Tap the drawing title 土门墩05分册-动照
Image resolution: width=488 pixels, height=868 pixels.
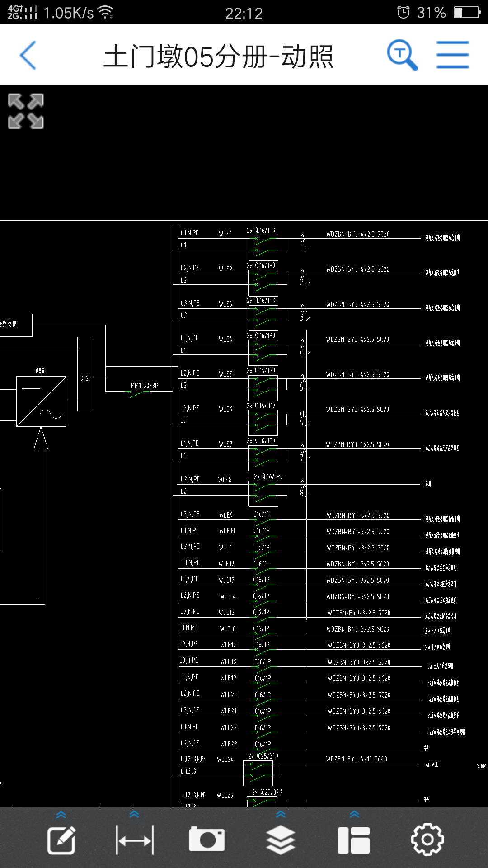pyautogui.click(x=218, y=57)
